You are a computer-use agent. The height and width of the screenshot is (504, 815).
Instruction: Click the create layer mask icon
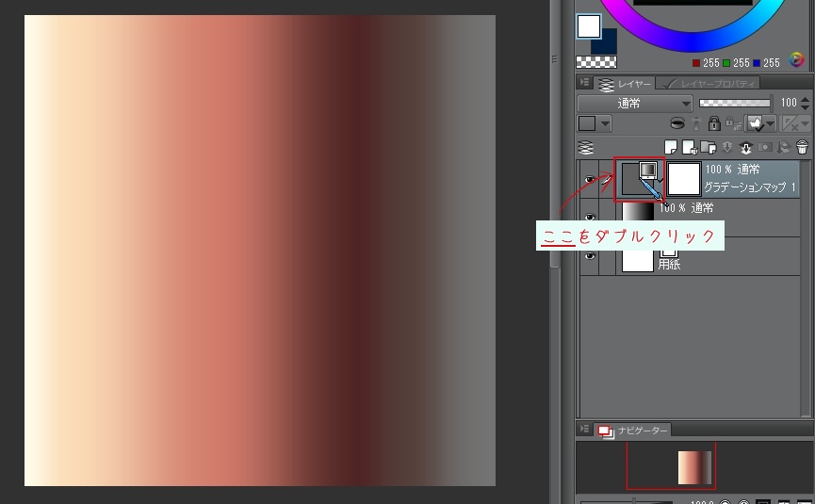(x=764, y=148)
